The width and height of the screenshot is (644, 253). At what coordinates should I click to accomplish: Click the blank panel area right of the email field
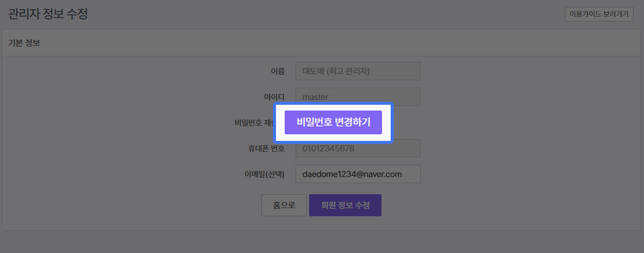point(521,174)
